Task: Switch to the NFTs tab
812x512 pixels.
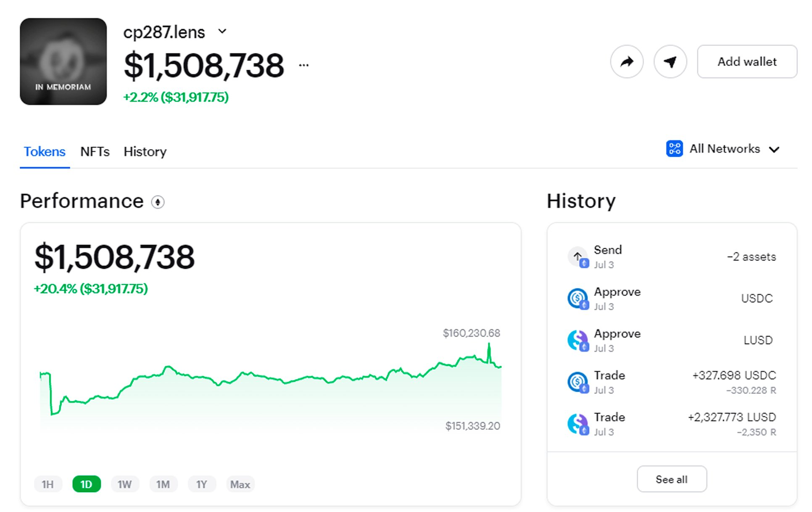Action: pos(95,152)
